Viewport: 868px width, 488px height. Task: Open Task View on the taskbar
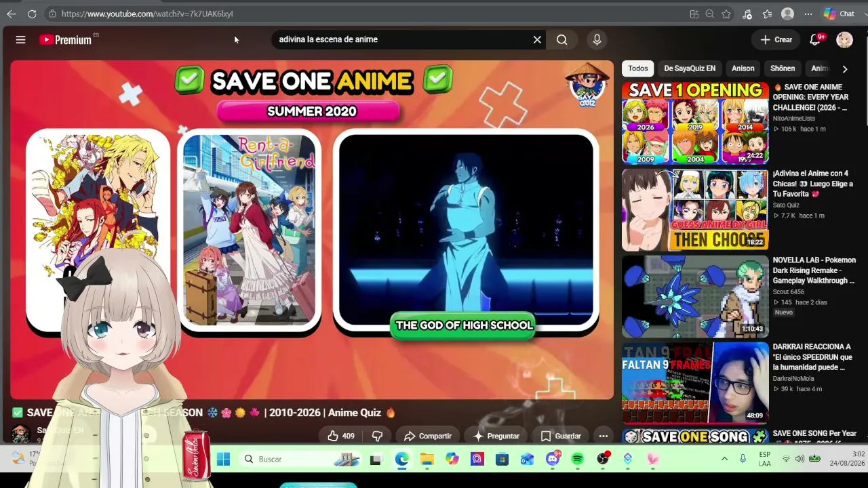pyautogui.click(x=376, y=460)
